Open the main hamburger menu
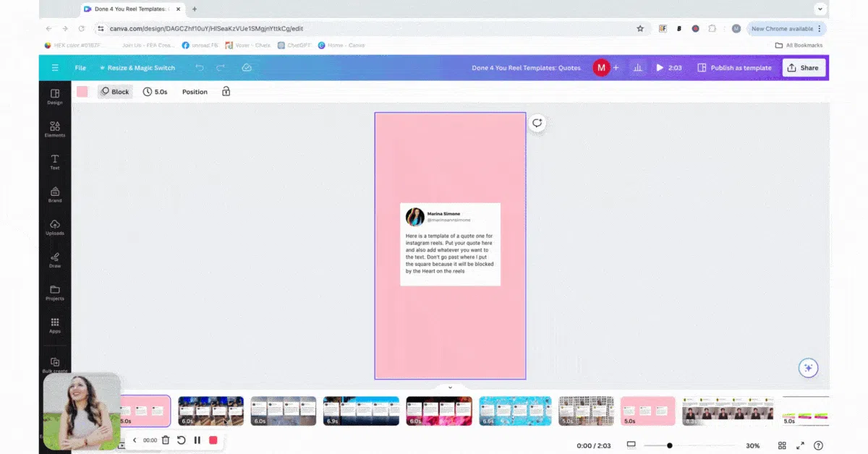The height and width of the screenshot is (454, 868). [x=55, y=68]
